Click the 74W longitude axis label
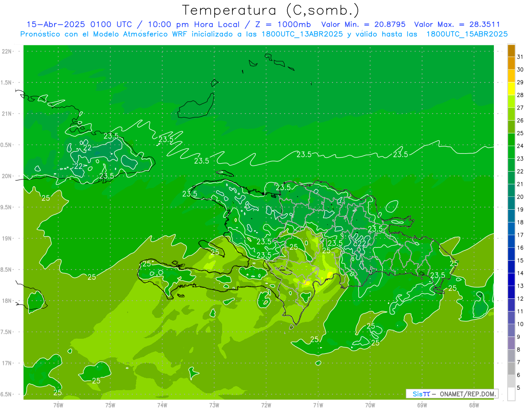The width and height of the screenshot is (532, 411). point(162,405)
